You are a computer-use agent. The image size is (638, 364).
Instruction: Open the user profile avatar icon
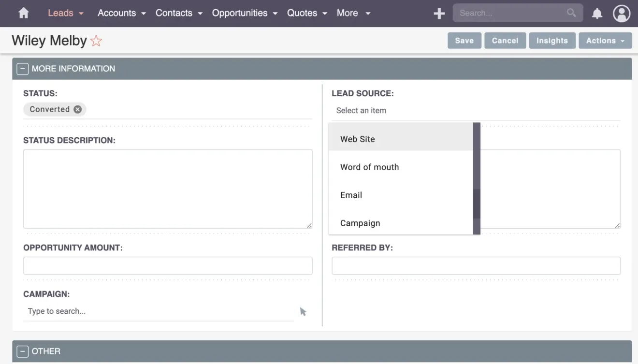622,13
